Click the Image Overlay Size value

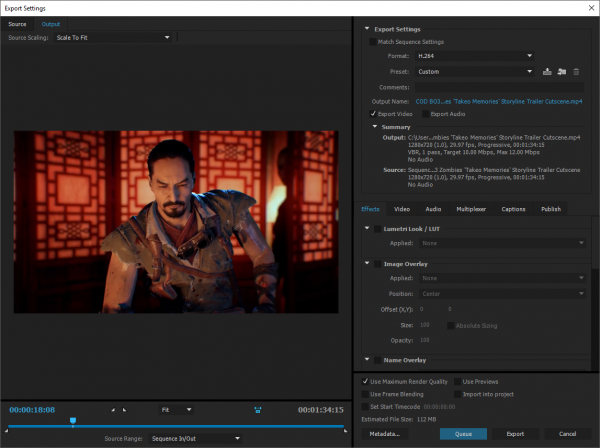pos(425,325)
